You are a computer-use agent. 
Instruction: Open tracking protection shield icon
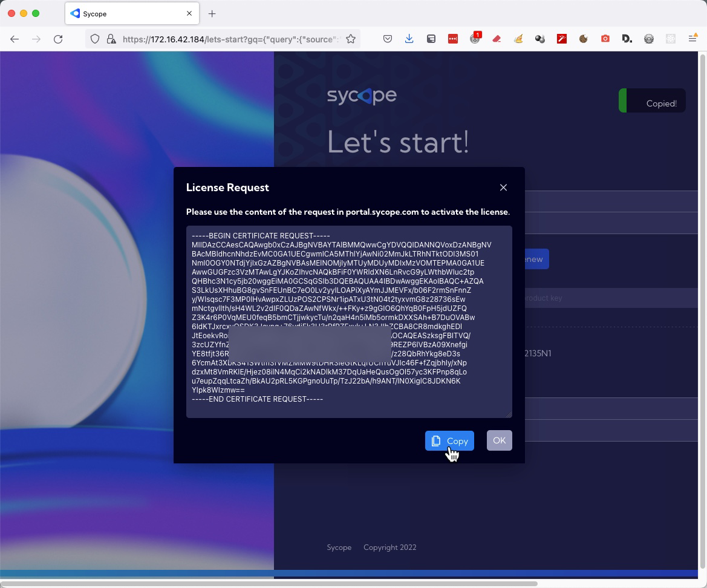coord(95,39)
